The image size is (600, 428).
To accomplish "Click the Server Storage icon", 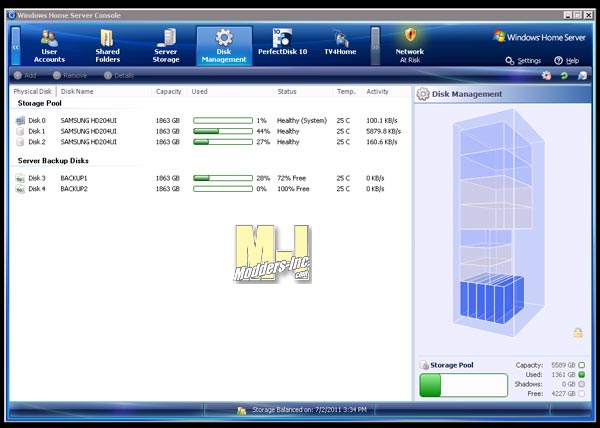I will (x=166, y=39).
